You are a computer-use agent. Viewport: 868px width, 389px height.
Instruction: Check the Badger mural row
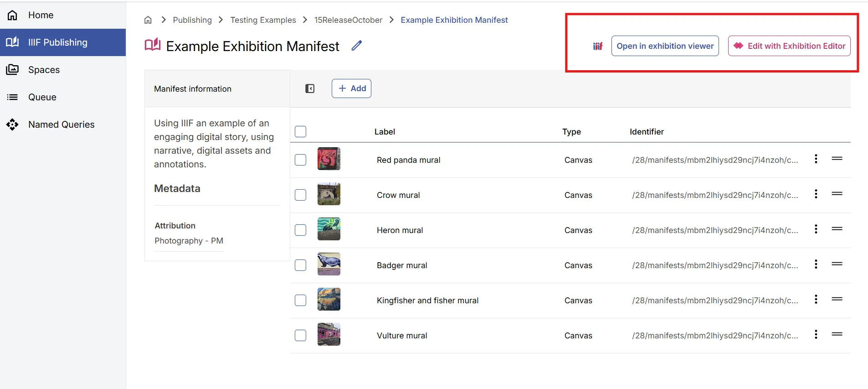coord(300,265)
